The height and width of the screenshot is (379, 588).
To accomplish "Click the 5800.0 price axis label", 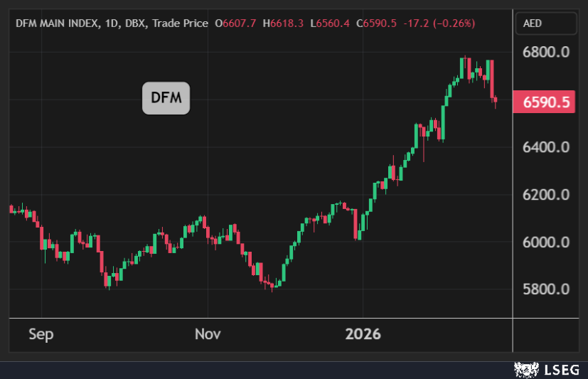I will point(546,289).
